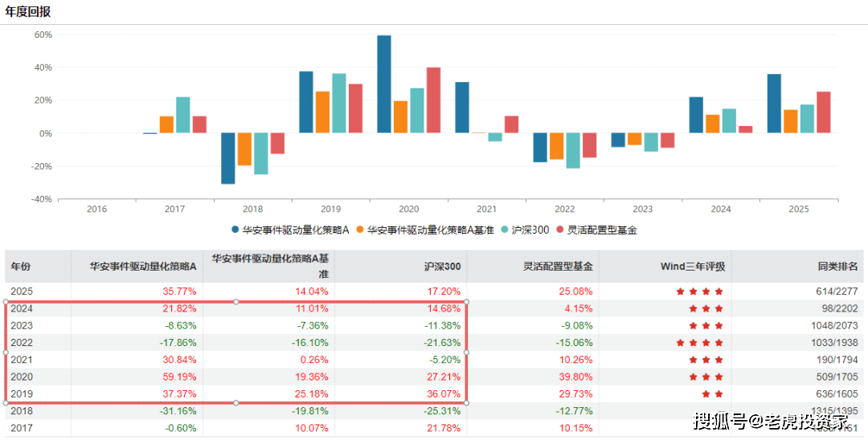Click the blue legend dot for 华安事件驱动量化策略A
The image size is (868, 440).
(x=235, y=230)
